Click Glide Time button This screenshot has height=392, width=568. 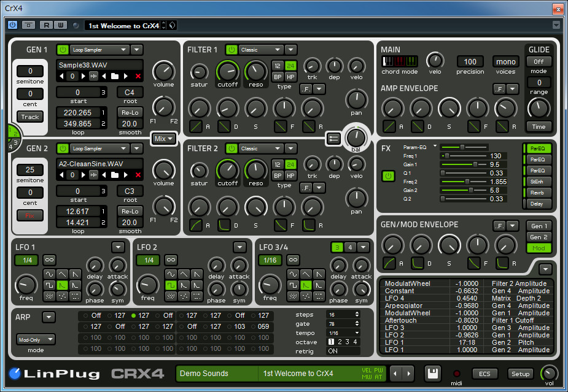tap(539, 127)
